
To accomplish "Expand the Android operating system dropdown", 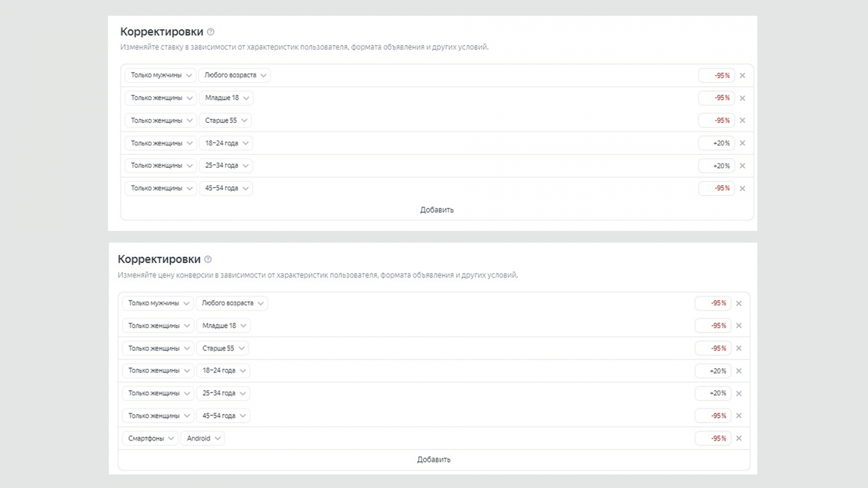I will (x=203, y=438).
